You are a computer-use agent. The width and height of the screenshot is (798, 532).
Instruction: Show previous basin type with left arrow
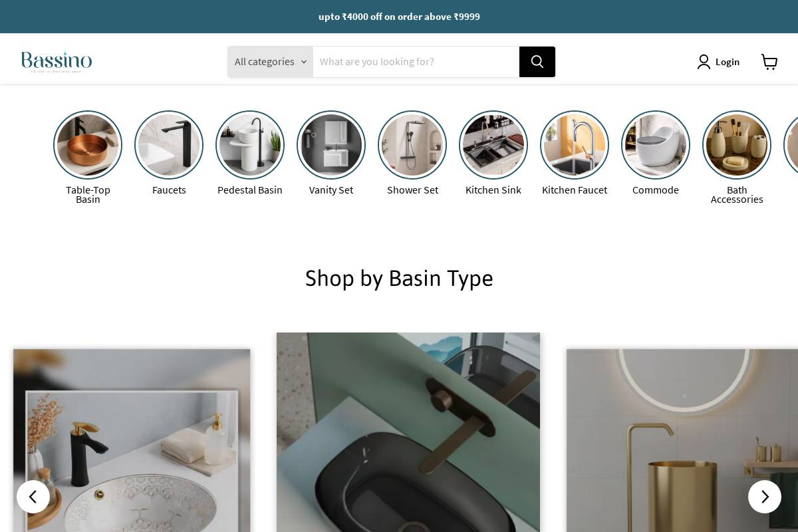pyautogui.click(x=33, y=497)
